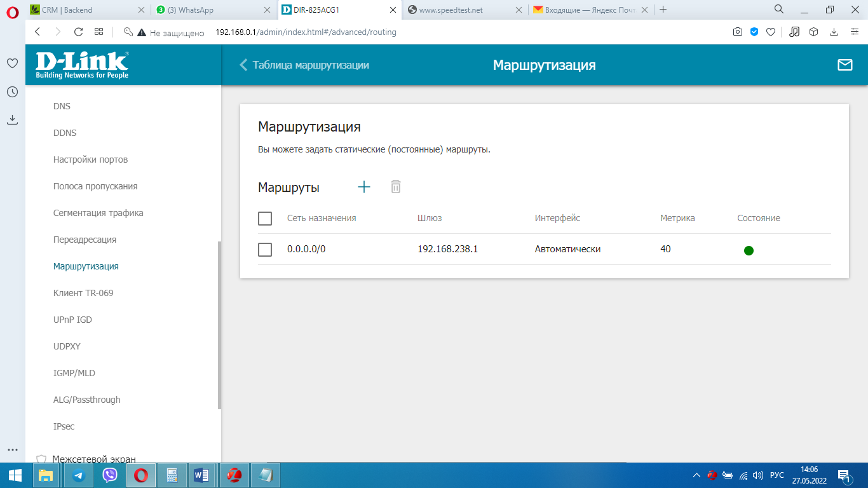Open DNS settings in sidebar
Image resolution: width=868 pixels, height=488 pixels.
(62, 106)
